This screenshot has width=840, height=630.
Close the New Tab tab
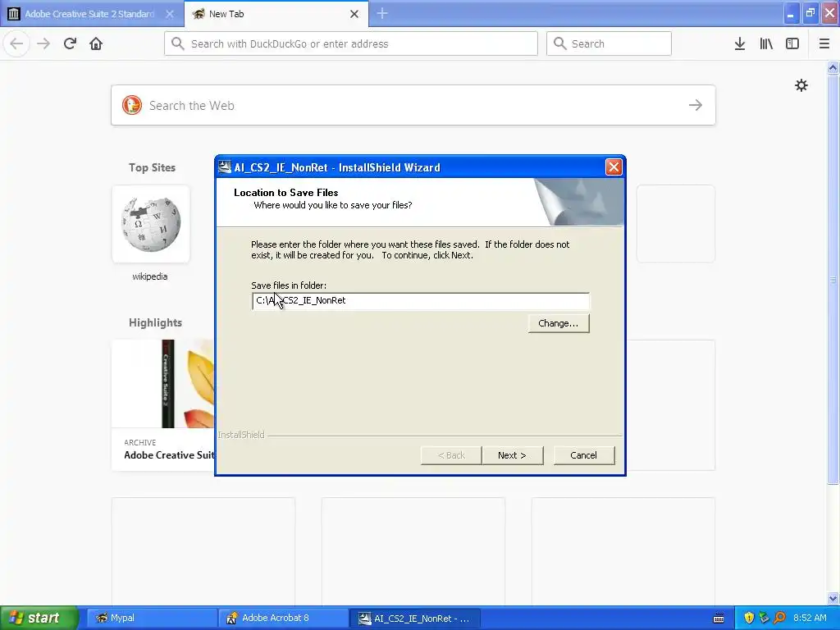(354, 14)
